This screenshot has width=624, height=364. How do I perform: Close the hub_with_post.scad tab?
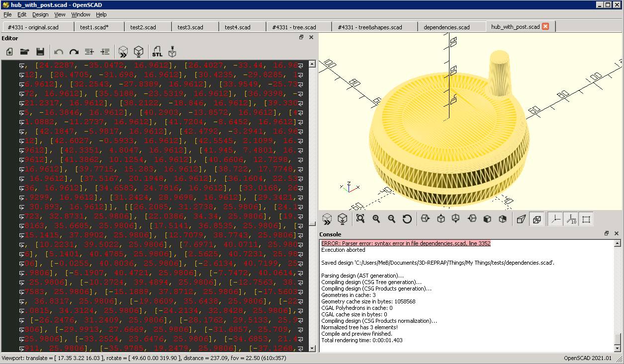[545, 27]
